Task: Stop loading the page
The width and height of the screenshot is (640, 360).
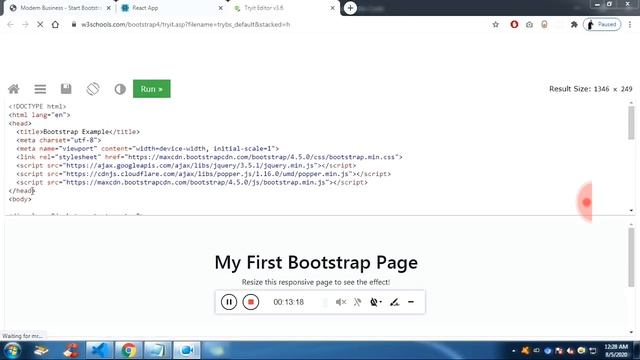Action: click(40, 24)
